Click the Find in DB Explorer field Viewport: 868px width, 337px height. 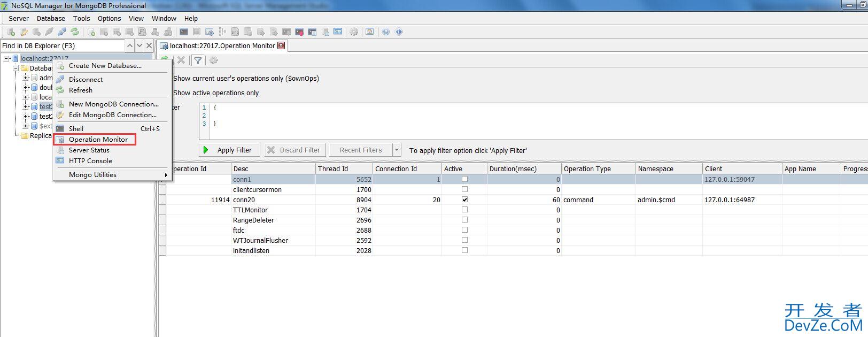point(63,45)
